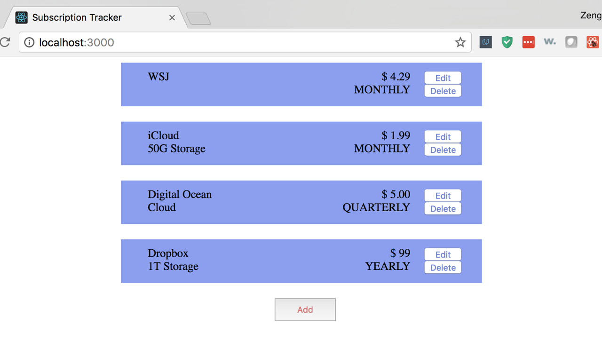Click the Digital Ocean name
Screen dimensions: 602x364
[180, 194]
